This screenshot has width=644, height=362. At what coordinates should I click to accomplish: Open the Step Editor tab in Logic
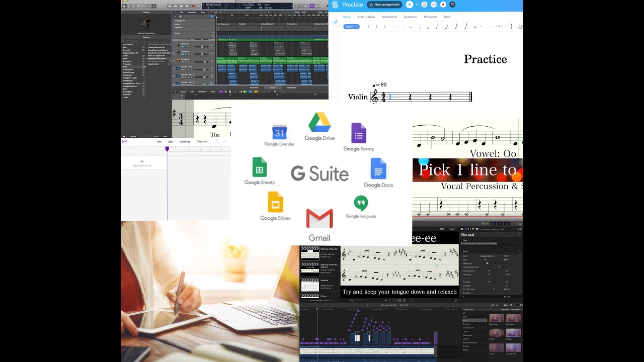click(292, 87)
